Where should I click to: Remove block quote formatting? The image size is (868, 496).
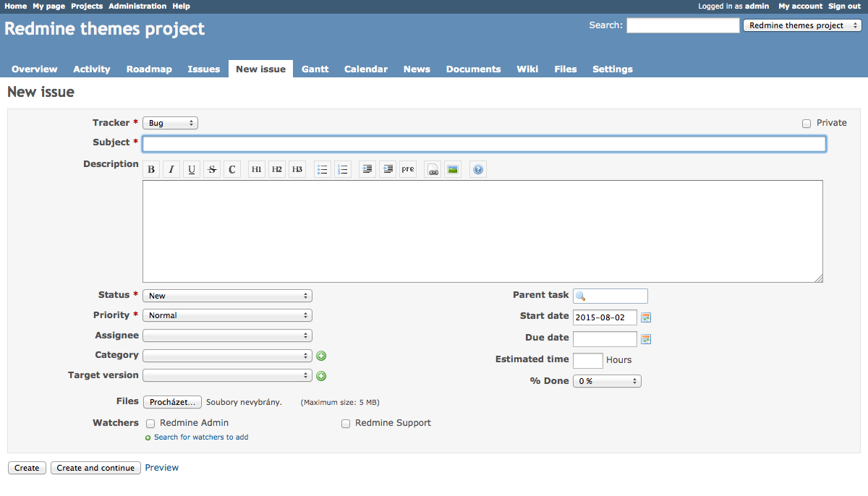(x=388, y=170)
